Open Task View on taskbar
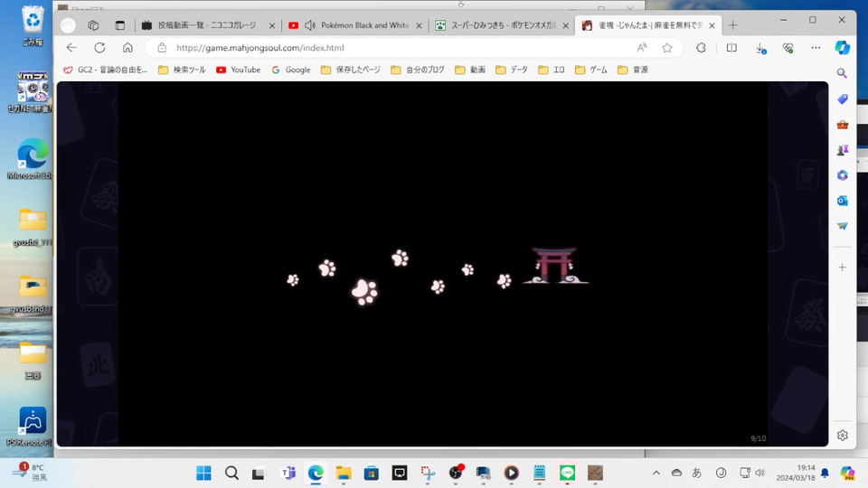The height and width of the screenshot is (488, 868). tap(259, 473)
